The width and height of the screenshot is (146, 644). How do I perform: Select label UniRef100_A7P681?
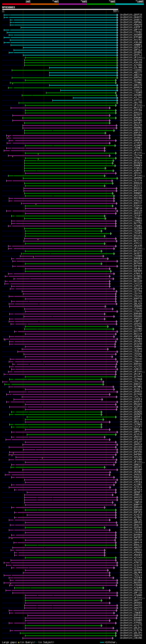(131, 623)
